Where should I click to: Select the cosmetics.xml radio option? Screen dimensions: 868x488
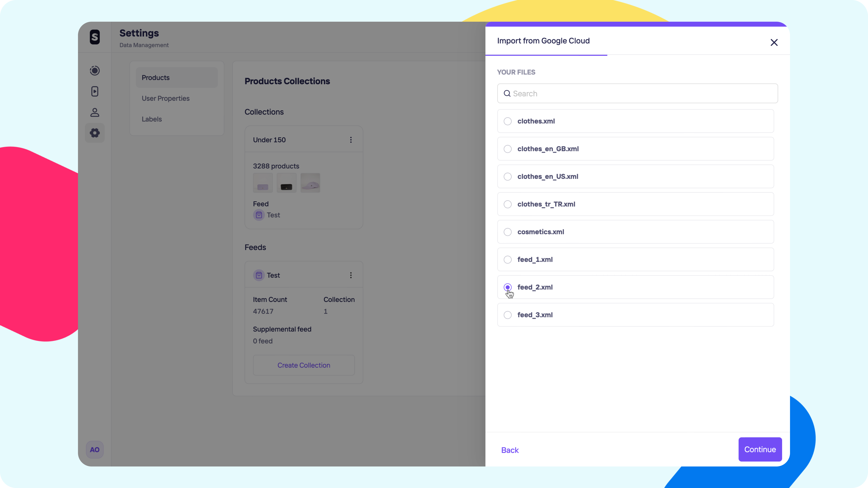click(x=507, y=232)
